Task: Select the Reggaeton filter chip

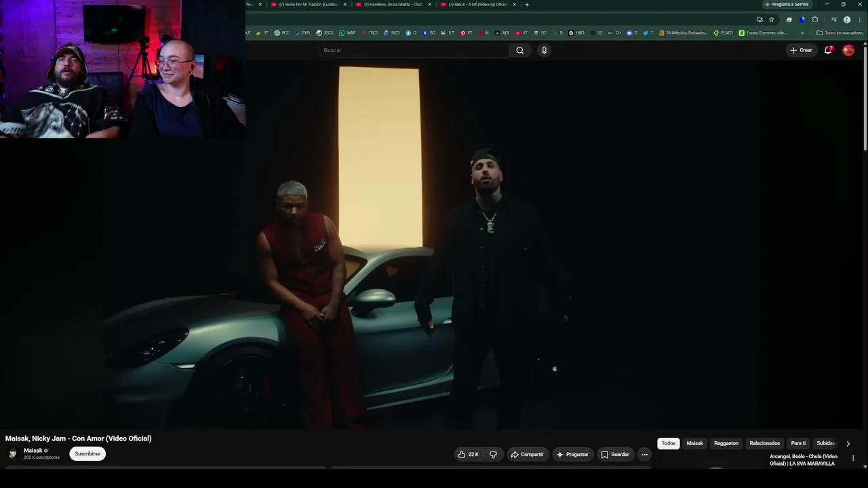Action: (726, 443)
